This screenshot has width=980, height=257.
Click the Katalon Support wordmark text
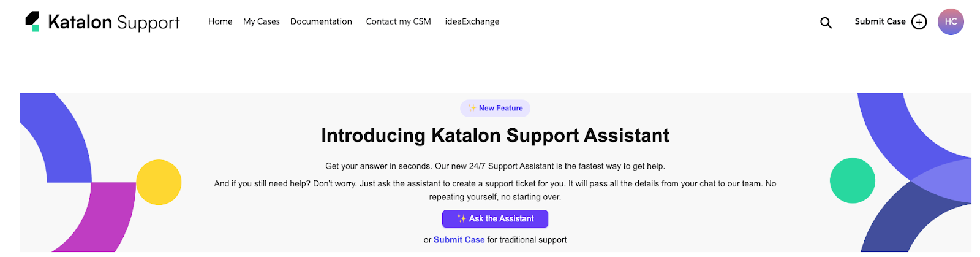click(114, 23)
